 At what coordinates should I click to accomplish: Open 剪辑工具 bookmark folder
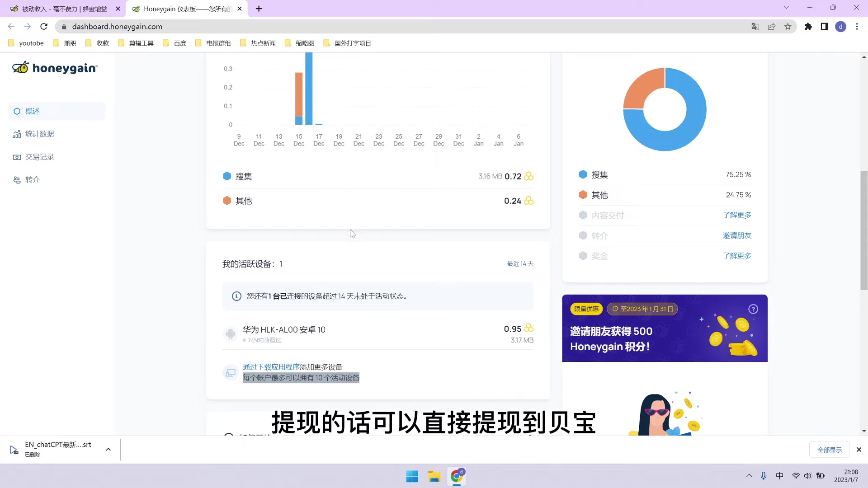pos(136,43)
